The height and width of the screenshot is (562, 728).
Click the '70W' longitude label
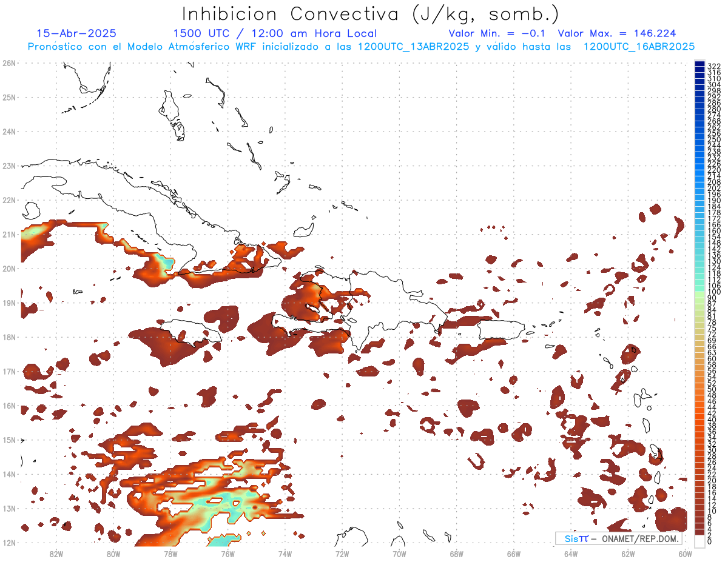pos(399,554)
